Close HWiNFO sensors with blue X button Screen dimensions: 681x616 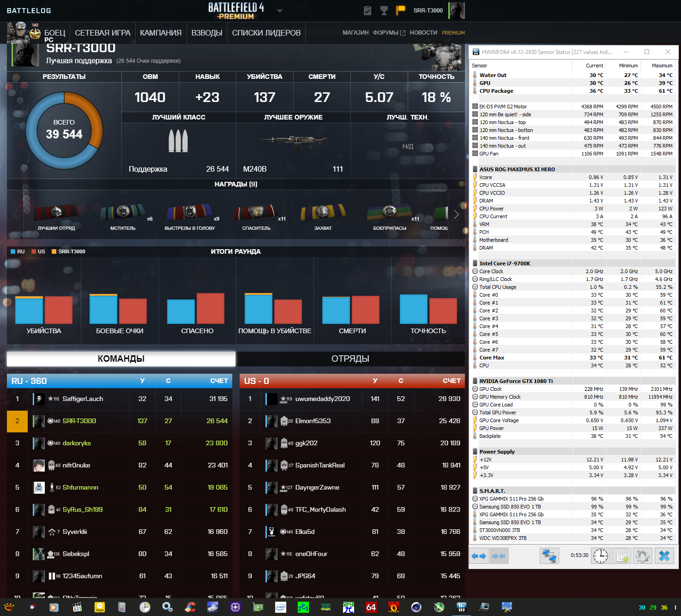pos(664,556)
